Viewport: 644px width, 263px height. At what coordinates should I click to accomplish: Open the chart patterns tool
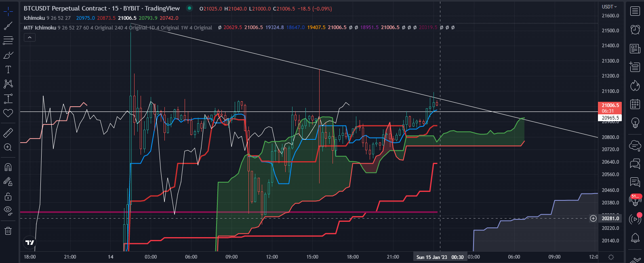(8, 84)
